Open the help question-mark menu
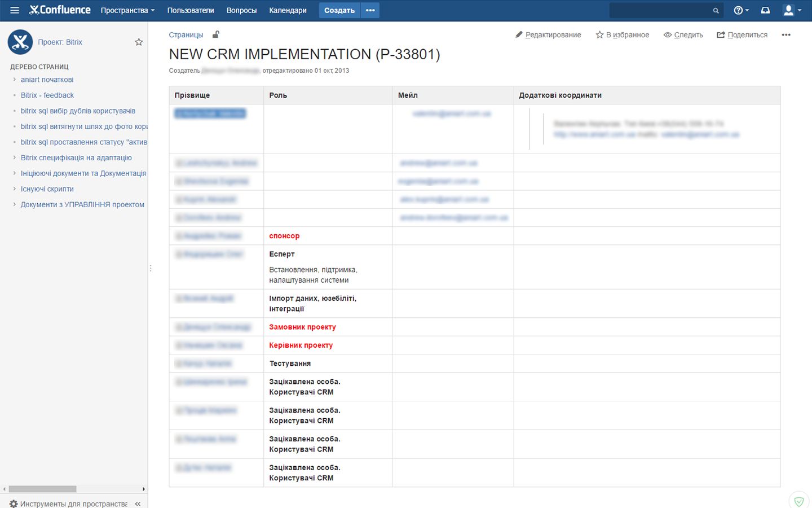This screenshot has height=508, width=812. click(x=741, y=10)
